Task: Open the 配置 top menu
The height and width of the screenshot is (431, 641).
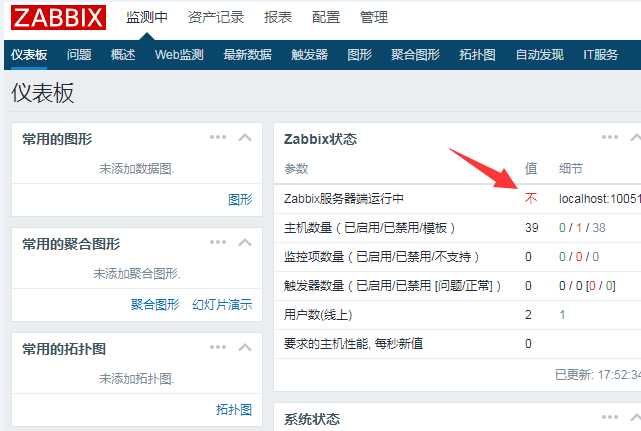Action: (x=326, y=17)
